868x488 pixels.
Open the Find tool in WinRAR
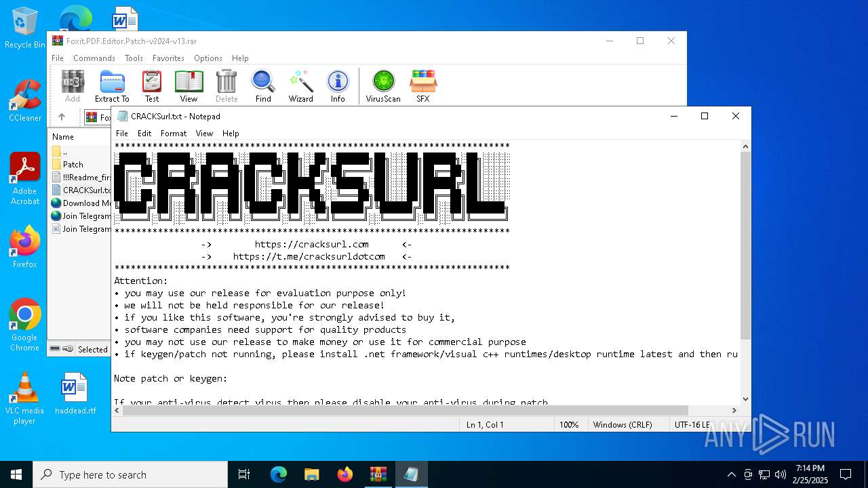click(x=263, y=86)
